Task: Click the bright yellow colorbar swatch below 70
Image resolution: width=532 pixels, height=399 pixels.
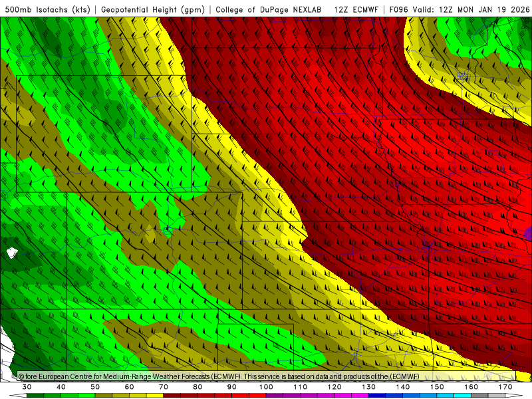Action: click(155, 396)
